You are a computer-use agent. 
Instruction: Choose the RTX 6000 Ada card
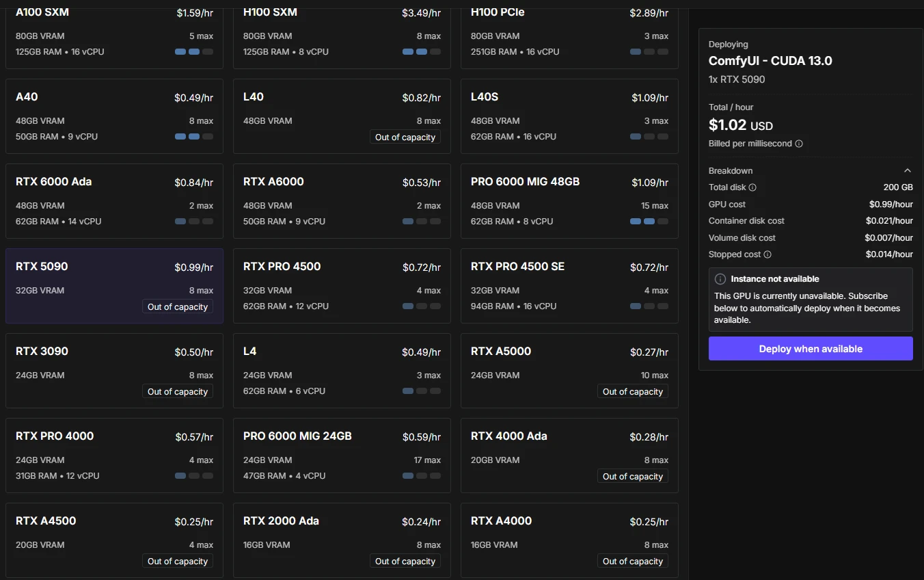114,201
